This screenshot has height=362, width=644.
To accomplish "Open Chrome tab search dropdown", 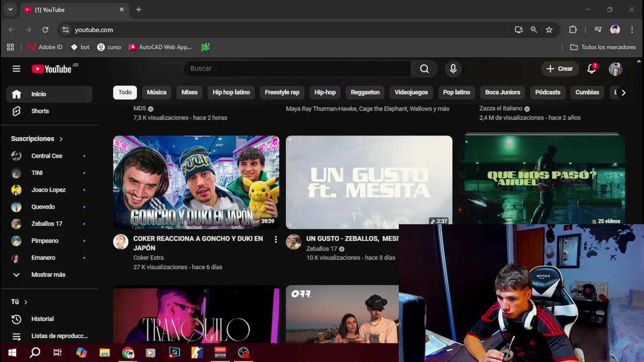I will (x=10, y=10).
